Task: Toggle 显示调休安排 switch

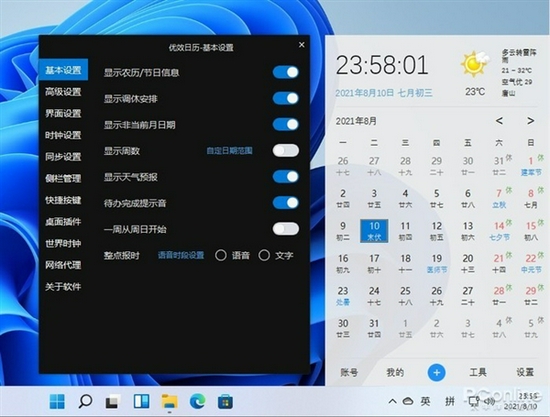Action: pos(286,99)
